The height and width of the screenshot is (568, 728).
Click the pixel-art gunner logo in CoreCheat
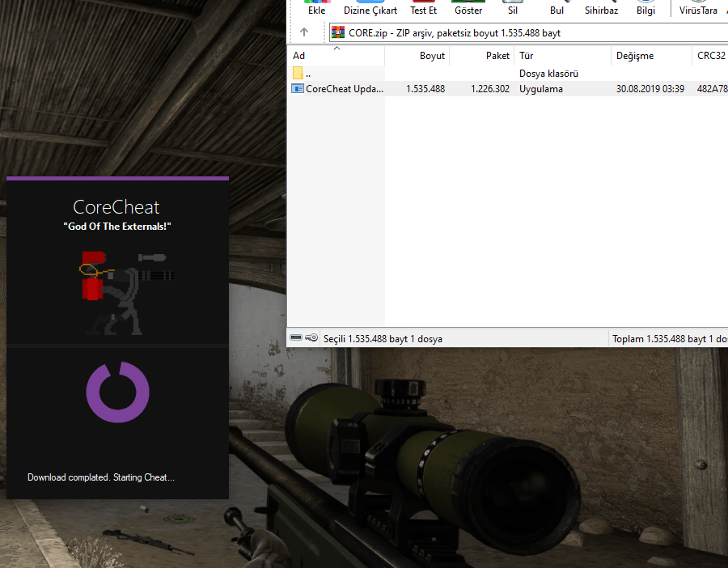[x=126, y=293]
